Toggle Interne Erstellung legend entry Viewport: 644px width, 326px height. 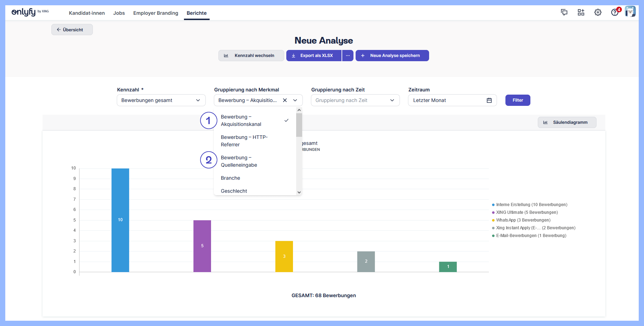tap(531, 205)
